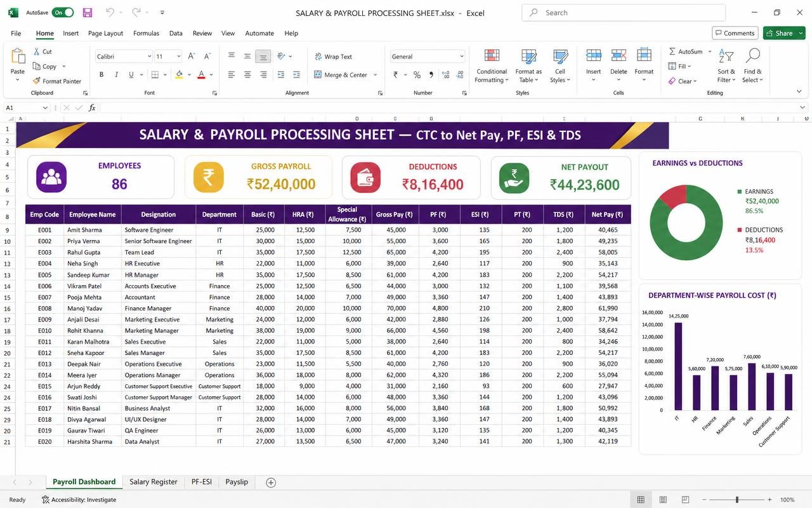The height and width of the screenshot is (508, 812).
Task: Click the insert function fx icon
Action: point(92,108)
